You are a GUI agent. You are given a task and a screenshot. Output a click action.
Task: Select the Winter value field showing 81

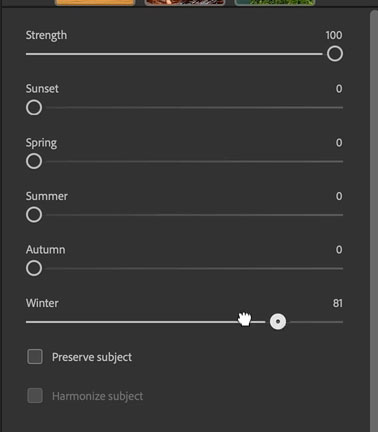coord(337,303)
